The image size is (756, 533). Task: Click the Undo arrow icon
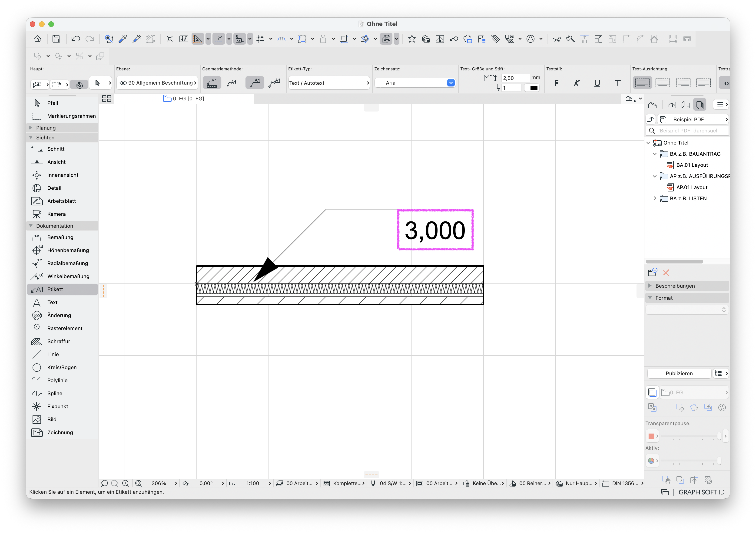pyautogui.click(x=75, y=39)
